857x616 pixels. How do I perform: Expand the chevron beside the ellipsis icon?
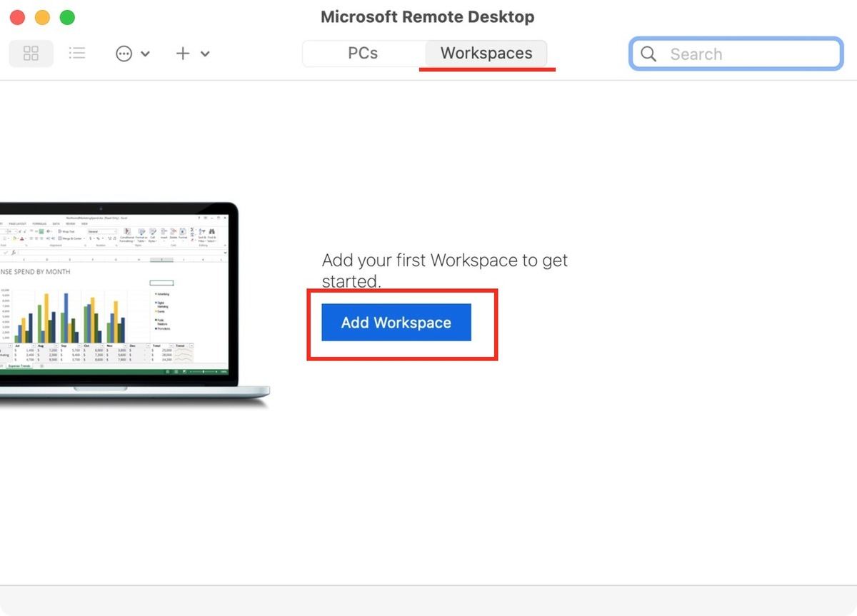pyautogui.click(x=145, y=54)
